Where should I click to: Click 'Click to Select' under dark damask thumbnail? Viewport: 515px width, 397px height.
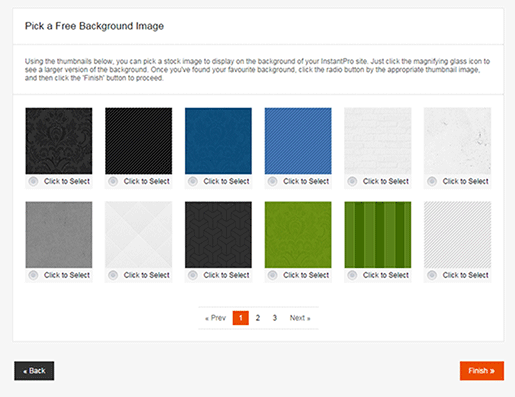[67, 181]
